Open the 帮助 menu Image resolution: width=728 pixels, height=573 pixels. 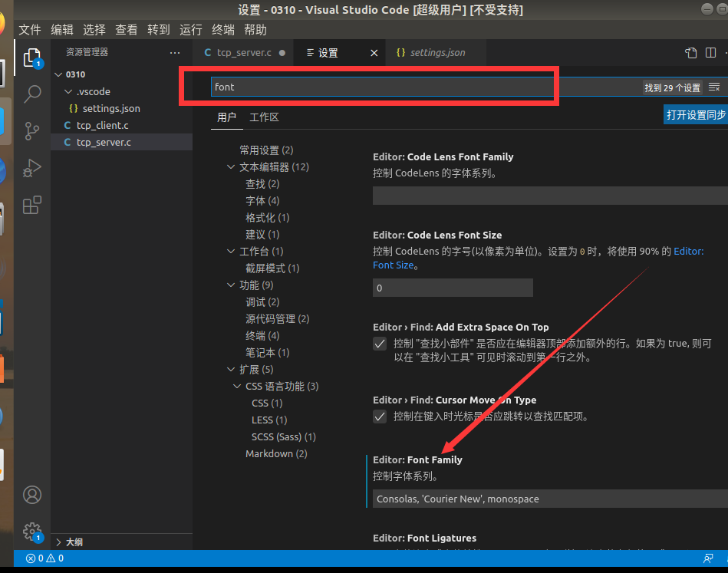[x=255, y=30]
